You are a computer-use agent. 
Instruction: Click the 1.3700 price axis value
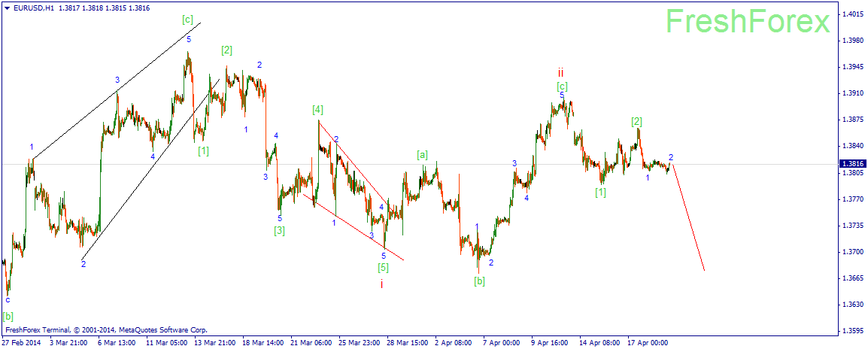pos(852,251)
